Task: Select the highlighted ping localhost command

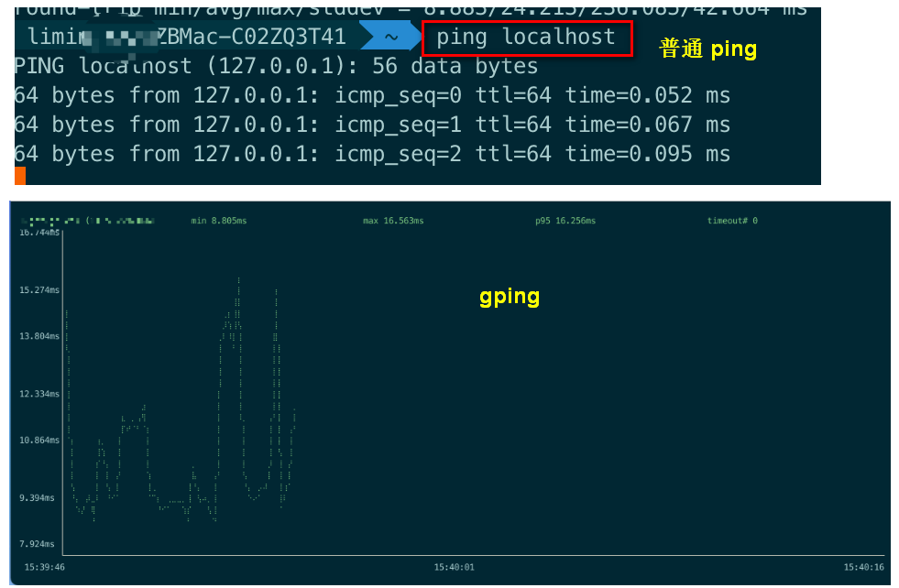Action: [x=527, y=37]
